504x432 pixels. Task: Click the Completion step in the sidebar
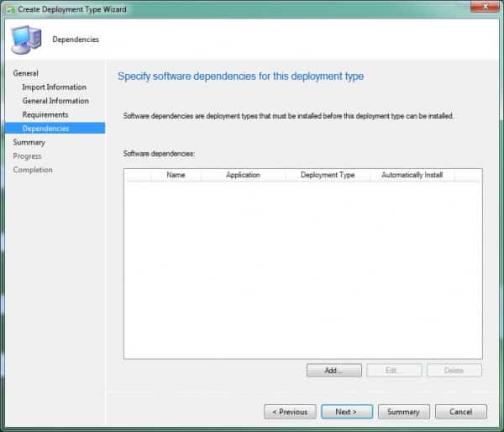[33, 170]
